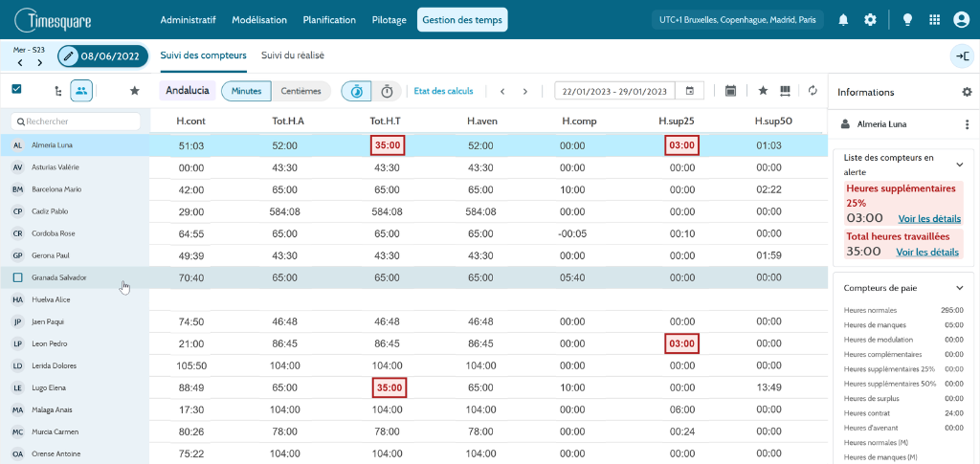Select the grey stopwatch mode icon
The width and height of the screenshot is (980, 464).
(x=387, y=91)
